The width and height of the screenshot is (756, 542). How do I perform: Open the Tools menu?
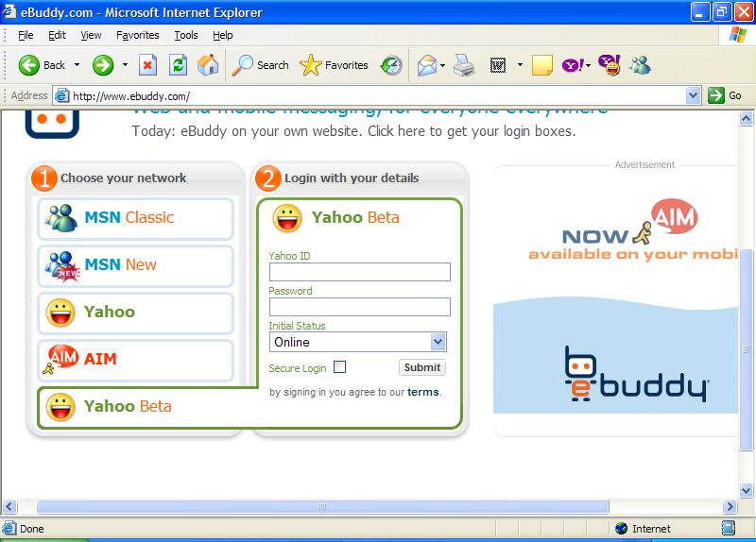[186, 35]
